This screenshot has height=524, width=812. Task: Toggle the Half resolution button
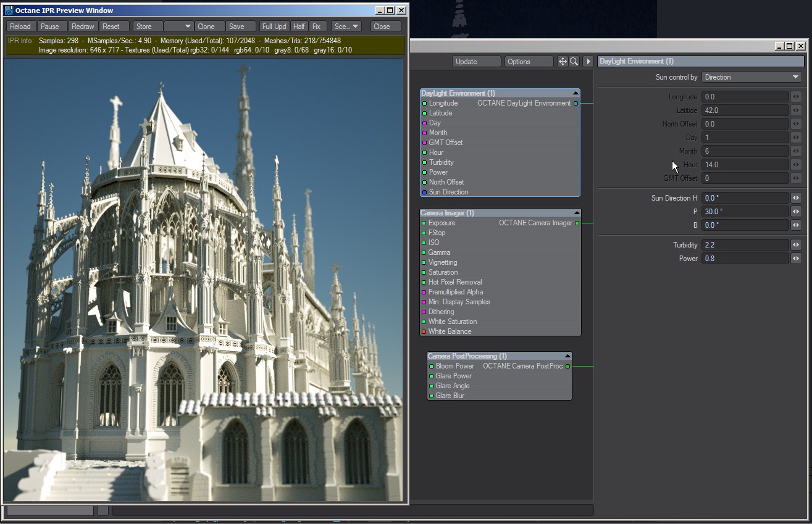pyautogui.click(x=299, y=27)
